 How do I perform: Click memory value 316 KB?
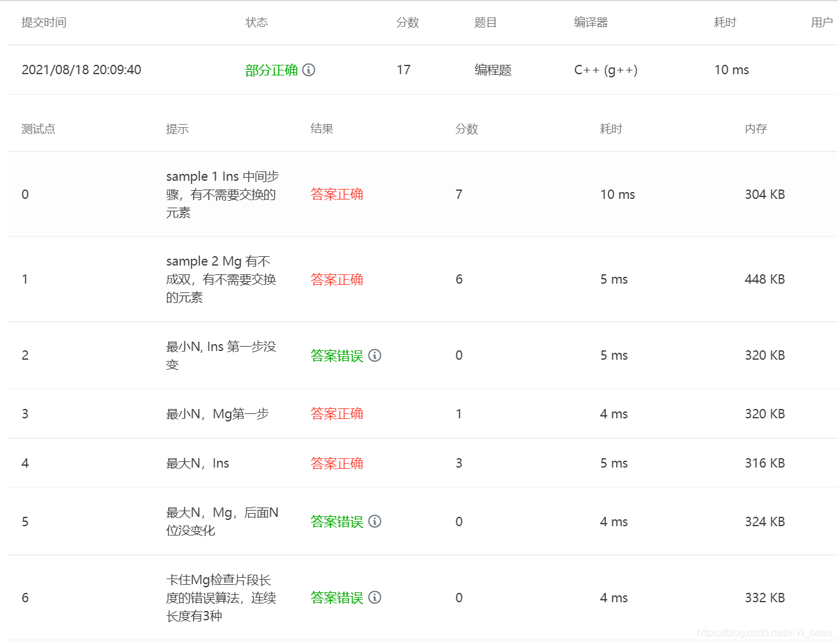point(764,463)
